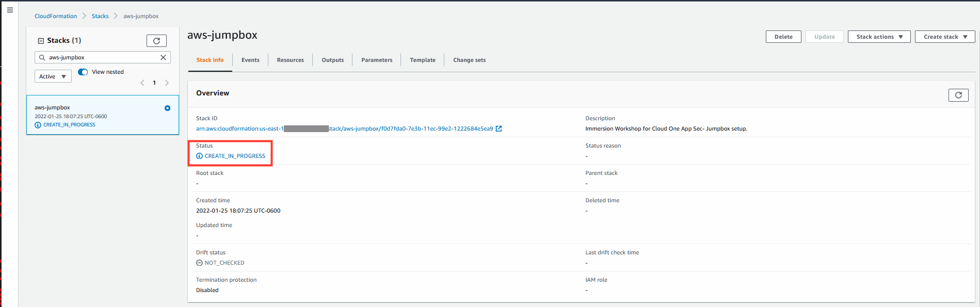This screenshot has width=980, height=307.
Task: Click the Deleted time label
Action: (602, 200)
